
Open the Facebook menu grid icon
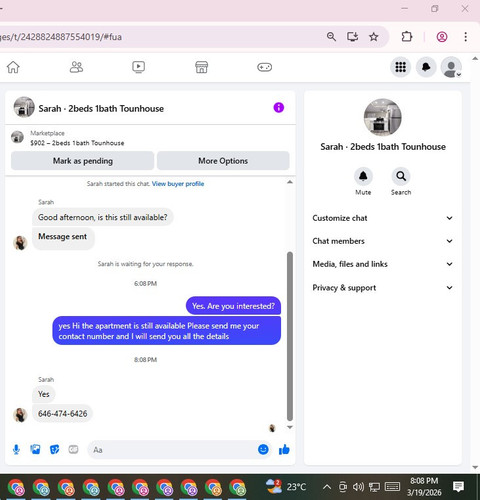[400, 67]
